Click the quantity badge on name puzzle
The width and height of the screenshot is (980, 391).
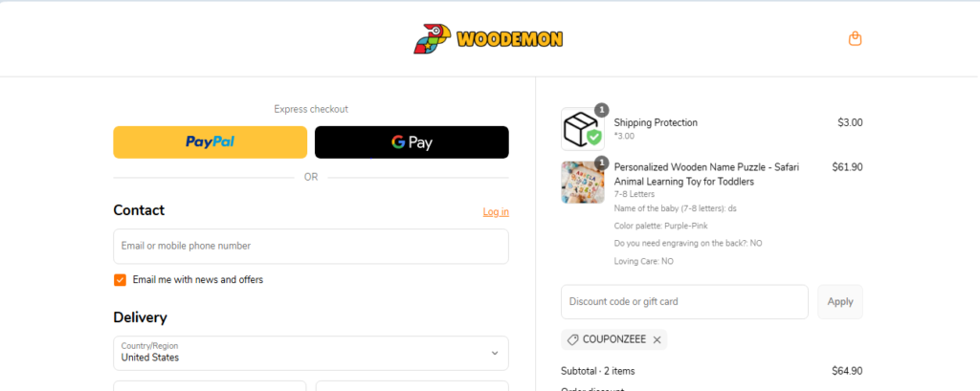(601, 163)
